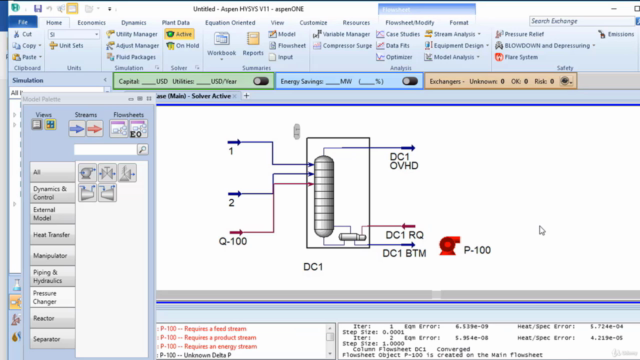This screenshot has height=360, width=640.
Task: Open the Utility Manager
Action: [x=132, y=34]
